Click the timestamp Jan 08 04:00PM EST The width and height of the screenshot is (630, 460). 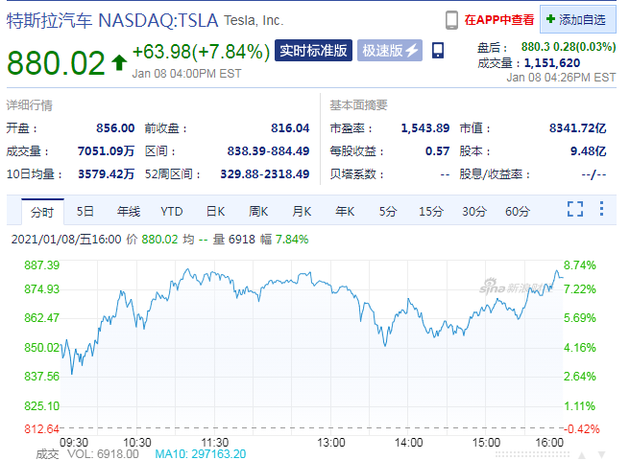[x=187, y=74]
